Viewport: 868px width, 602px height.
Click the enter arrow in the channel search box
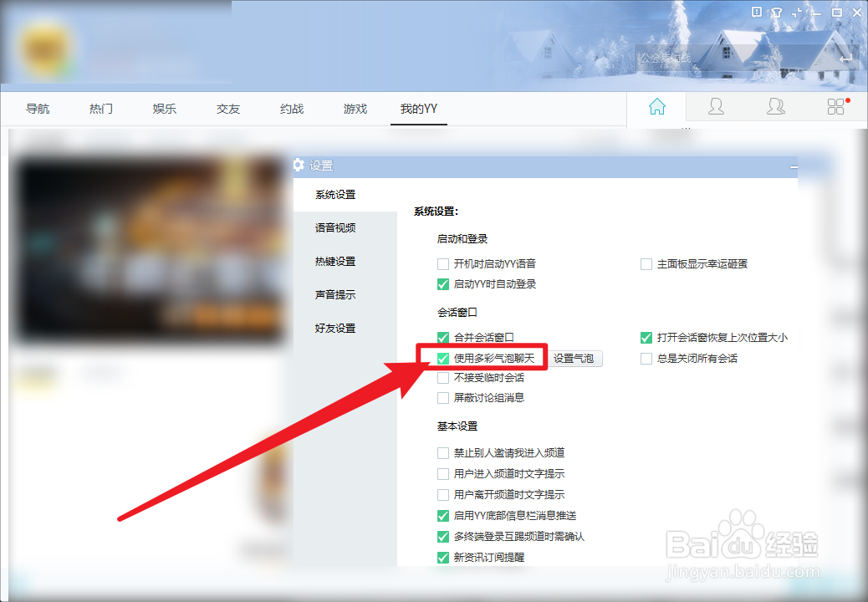click(845, 58)
